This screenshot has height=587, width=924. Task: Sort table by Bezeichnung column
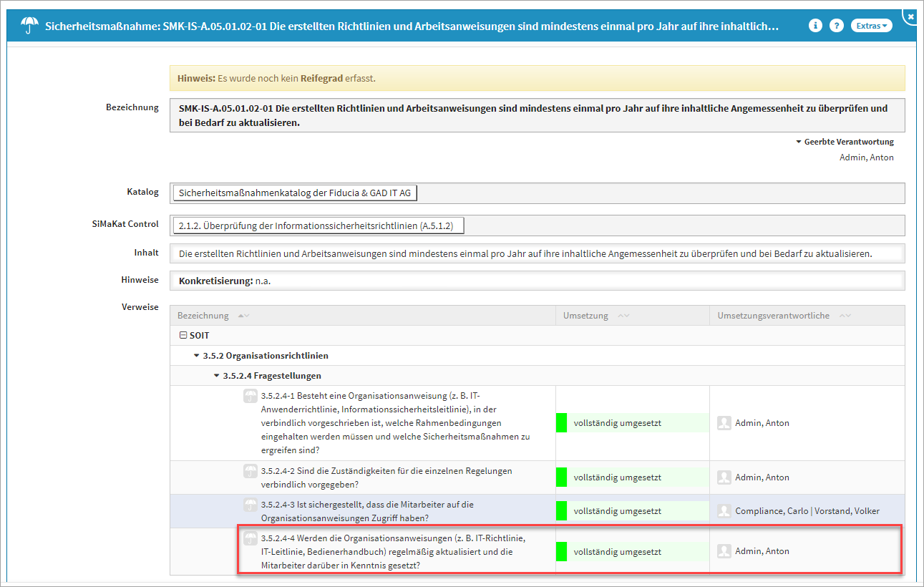[243, 316]
